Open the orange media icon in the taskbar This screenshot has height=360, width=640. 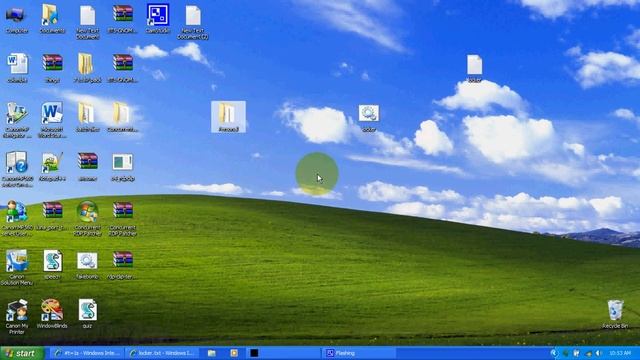tap(234, 353)
